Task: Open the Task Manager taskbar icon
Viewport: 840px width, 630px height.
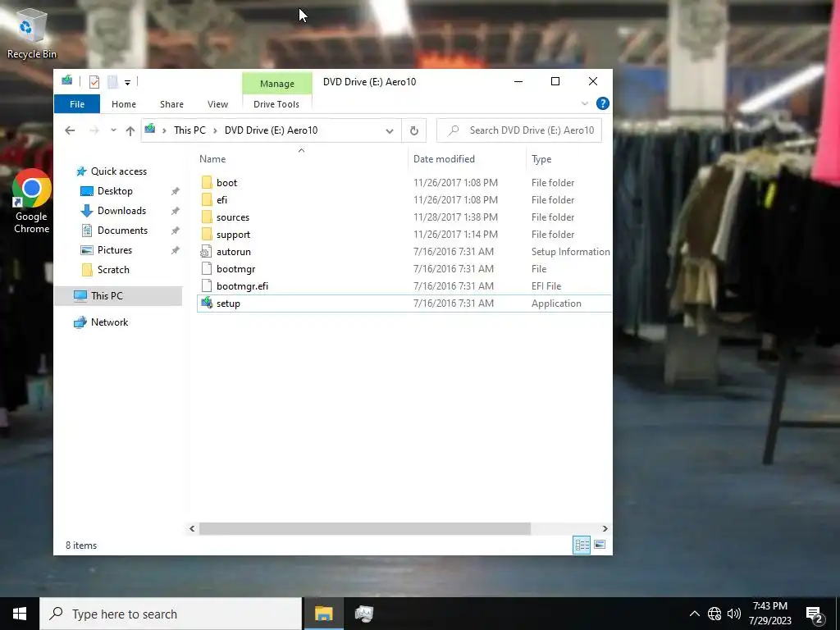Action: pyautogui.click(x=364, y=614)
